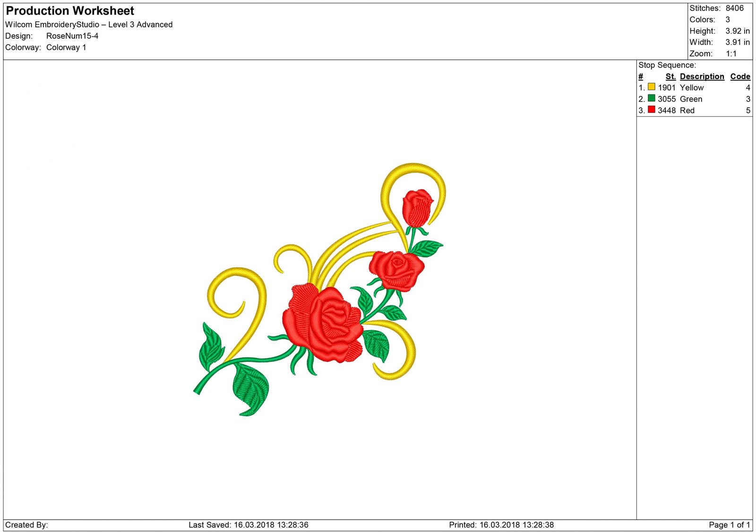Click the 'Red' description text
The width and height of the screenshot is (756, 532).
(x=687, y=111)
